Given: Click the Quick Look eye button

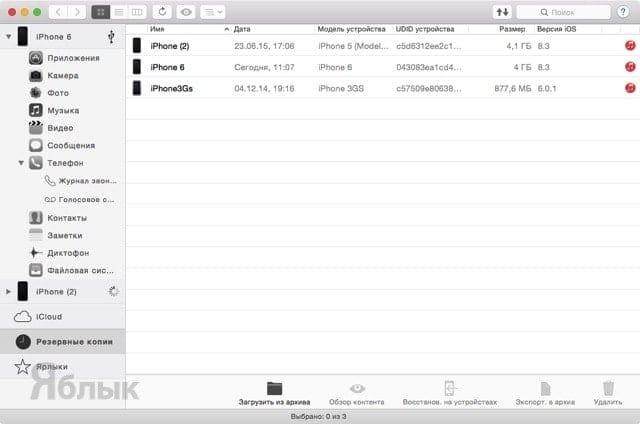Looking at the screenshot, I should pyautogui.click(x=186, y=12).
